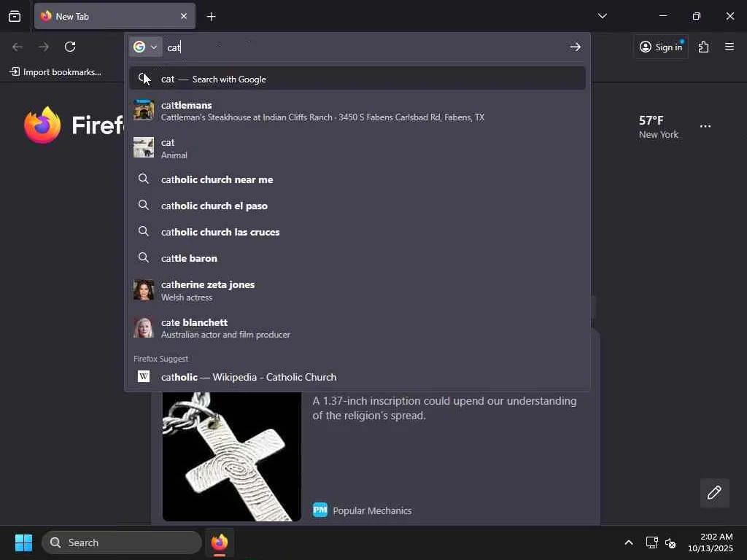Click the address bar containing 'cat'

pos(365,47)
